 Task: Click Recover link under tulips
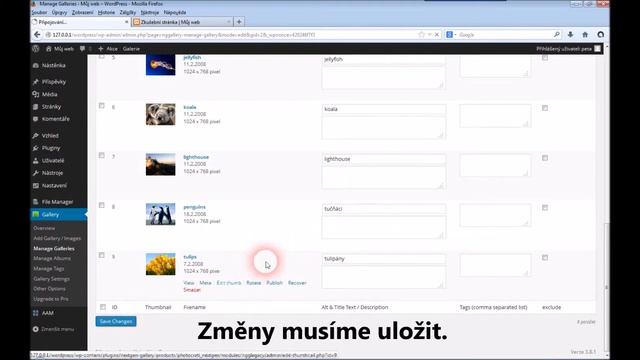tap(297, 282)
